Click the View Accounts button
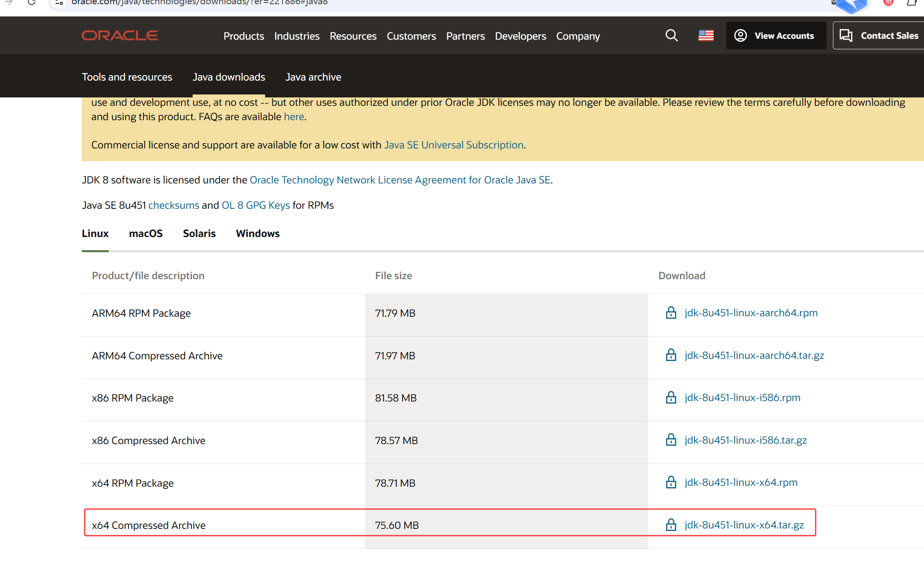This screenshot has height=566, width=924. pyautogui.click(x=776, y=36)
